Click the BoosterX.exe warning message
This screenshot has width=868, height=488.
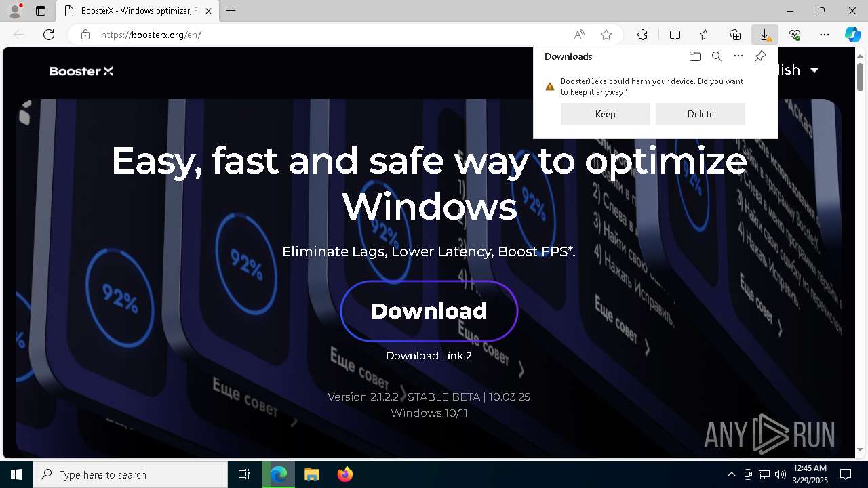click(652, 87)
